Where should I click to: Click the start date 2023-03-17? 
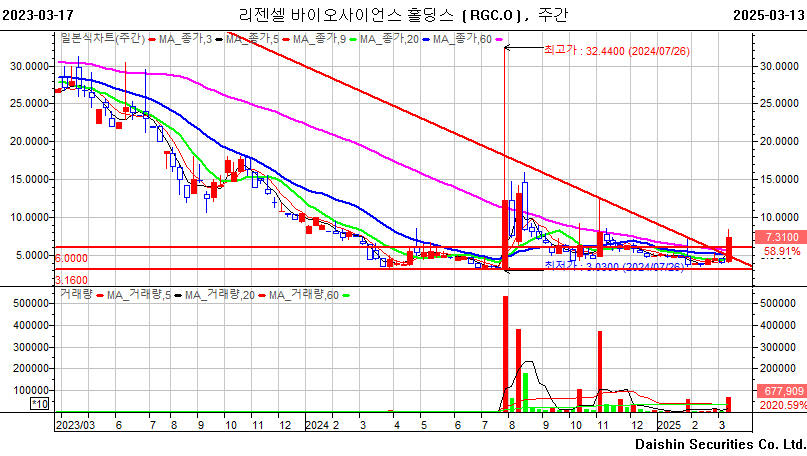(38, 15)
